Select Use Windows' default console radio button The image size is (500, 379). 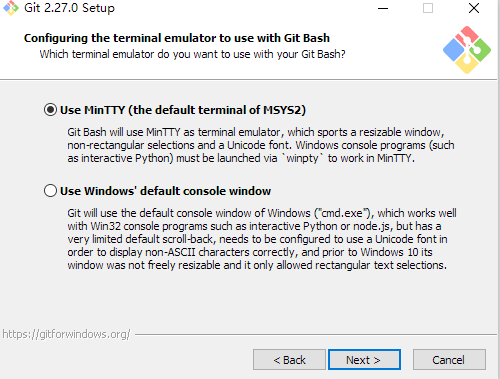[50, 191]
